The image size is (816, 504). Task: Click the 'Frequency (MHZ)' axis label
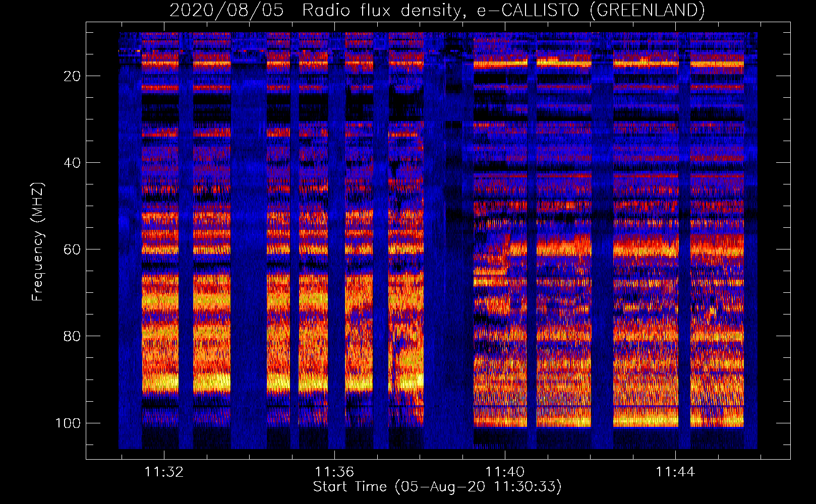click(38, 242)
